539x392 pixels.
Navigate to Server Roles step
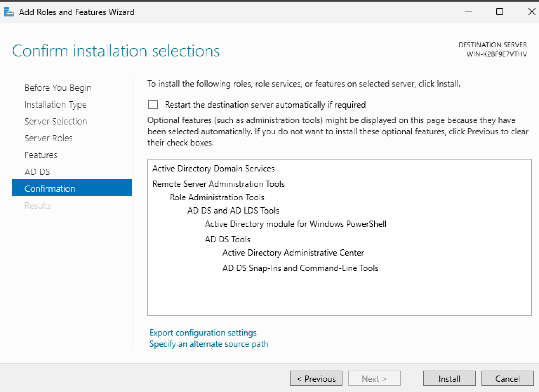pos(48,138)
